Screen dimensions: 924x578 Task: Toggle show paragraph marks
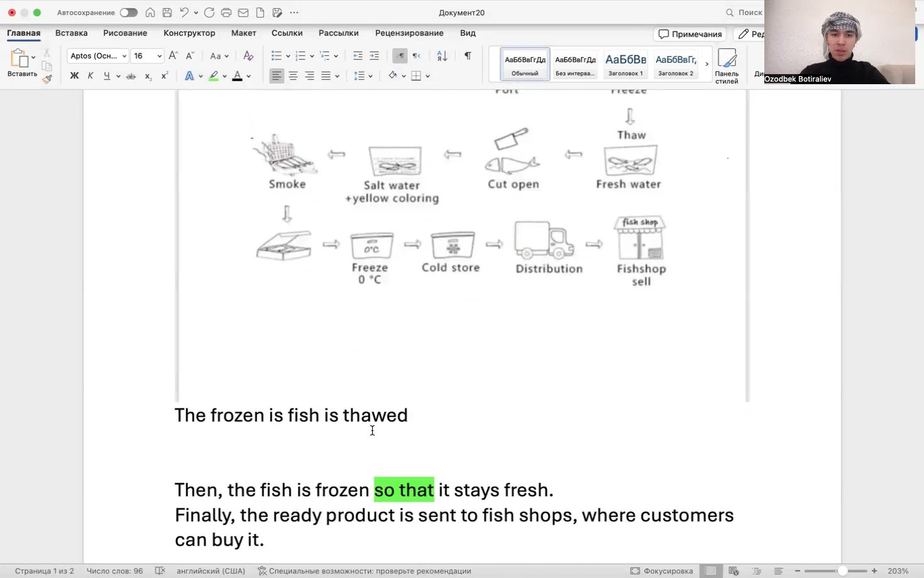(x=468, y=56)
